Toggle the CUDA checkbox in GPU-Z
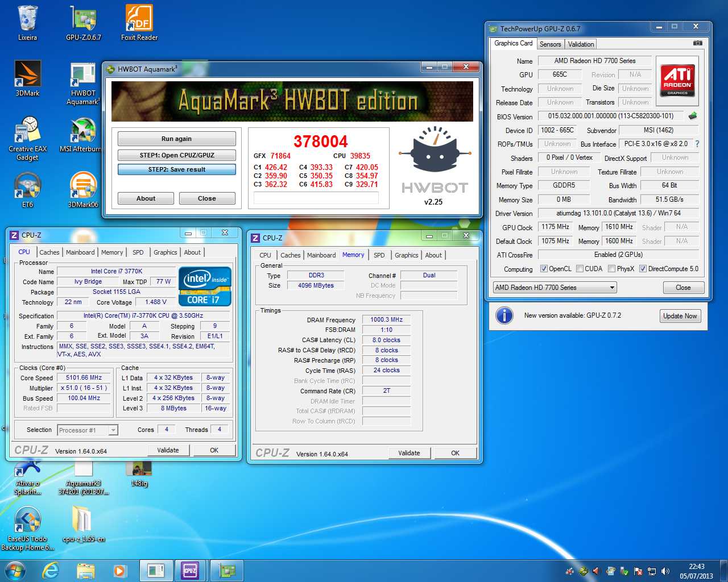728x582 pixels. [580, 269]
